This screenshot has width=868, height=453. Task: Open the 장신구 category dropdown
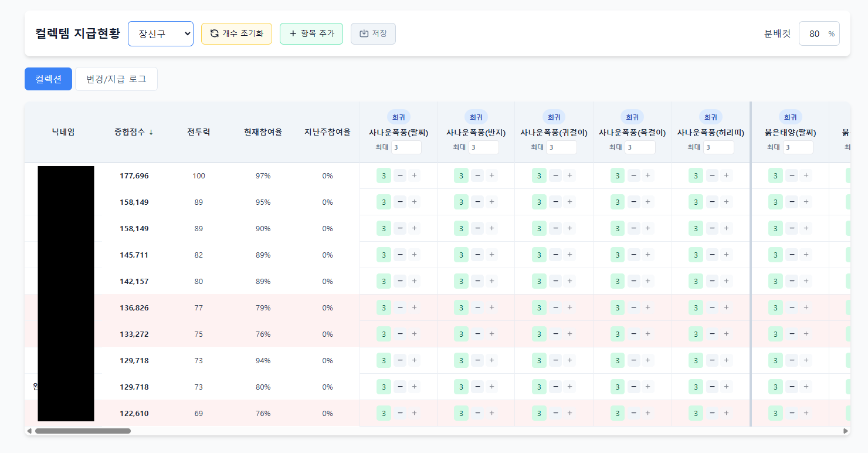point(161,33)
